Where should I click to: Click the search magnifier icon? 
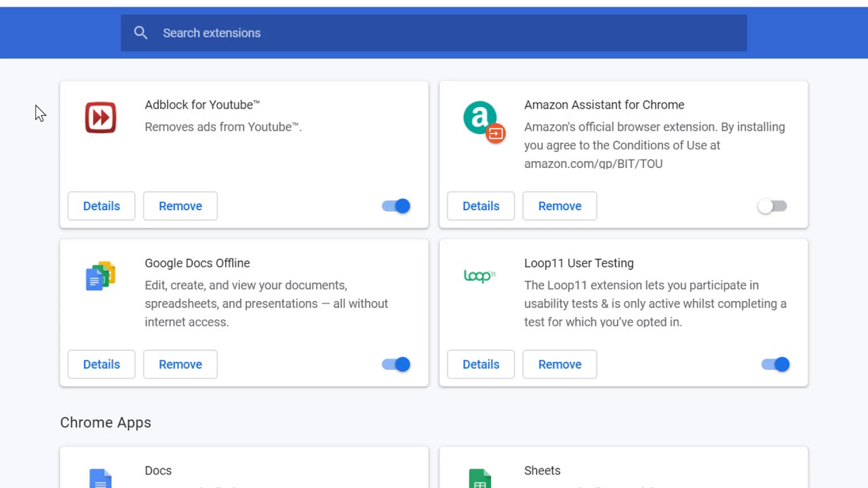[140, 33]
